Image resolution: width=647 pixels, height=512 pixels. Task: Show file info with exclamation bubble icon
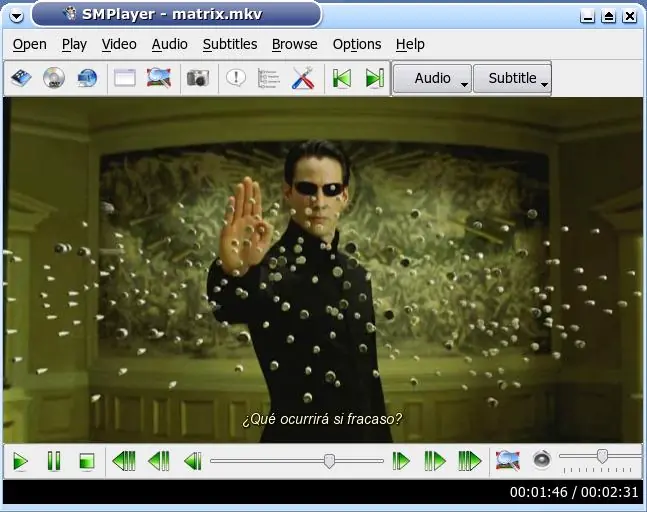236,78
